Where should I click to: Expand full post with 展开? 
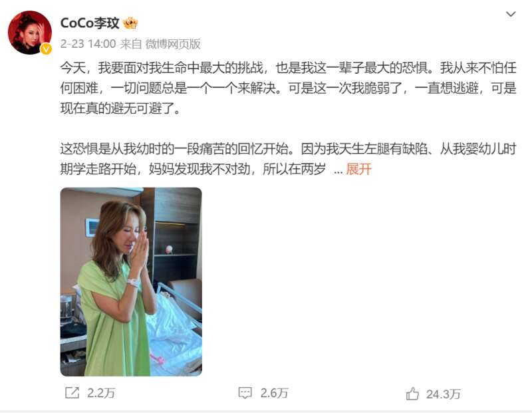coord(358,169)
